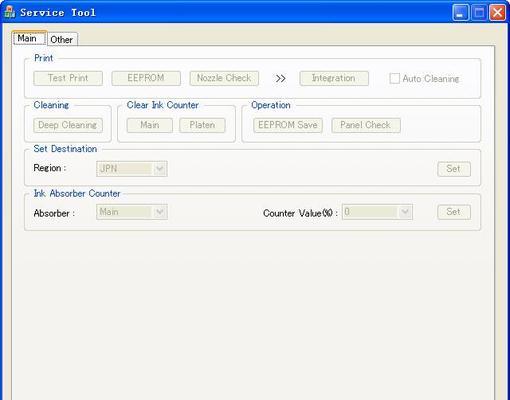Select the Main tab

[29, 38]
